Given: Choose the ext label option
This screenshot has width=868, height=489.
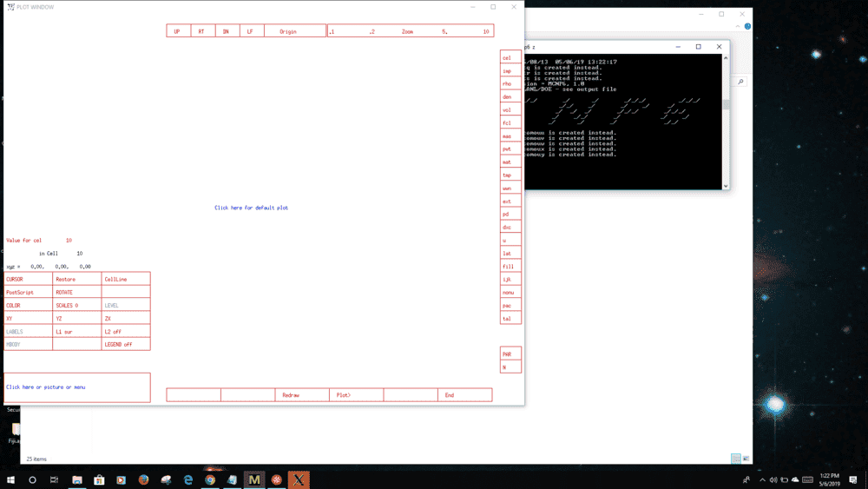Looking at the screenshot, I should click(x=510, y=202).
